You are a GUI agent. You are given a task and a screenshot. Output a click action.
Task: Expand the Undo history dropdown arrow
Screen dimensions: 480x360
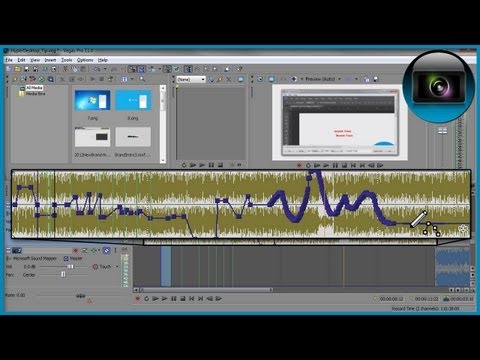[105, 69]
